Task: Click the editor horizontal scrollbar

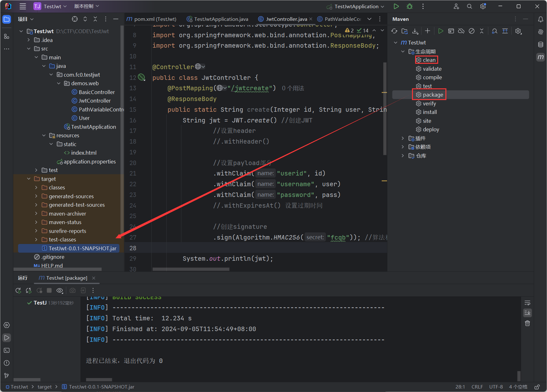Action: pyautogui.click(x=191, y=269)
